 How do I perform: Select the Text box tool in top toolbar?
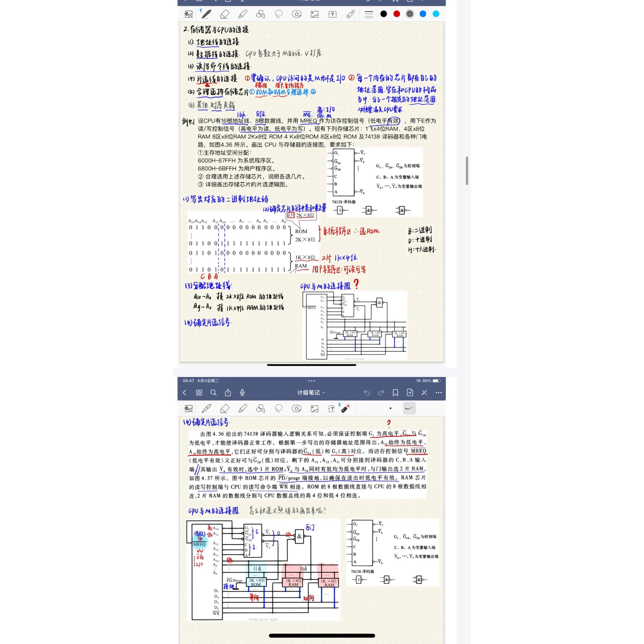(332, 14)
